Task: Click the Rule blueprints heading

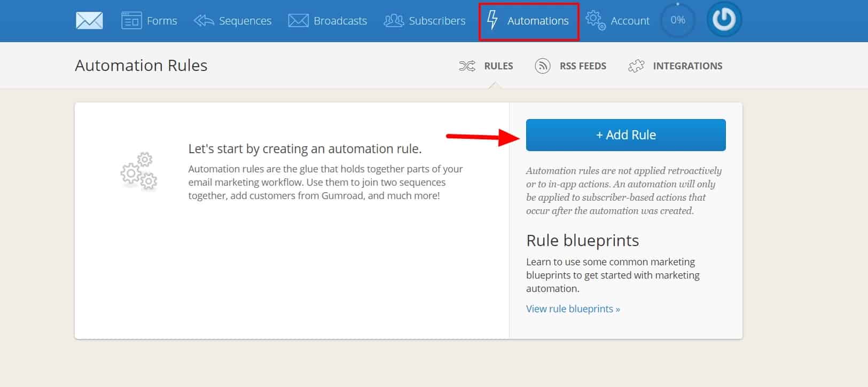Action: [583, 241]
